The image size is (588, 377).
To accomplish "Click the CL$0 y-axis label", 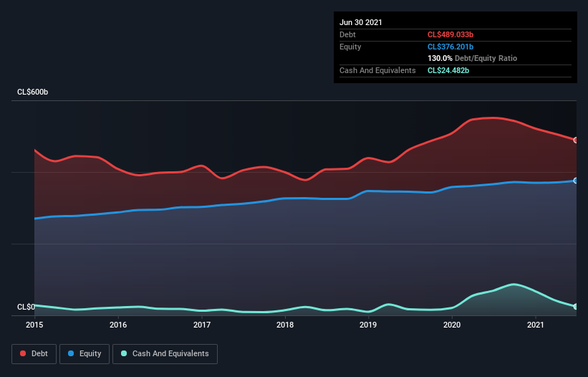I will 26,307.
